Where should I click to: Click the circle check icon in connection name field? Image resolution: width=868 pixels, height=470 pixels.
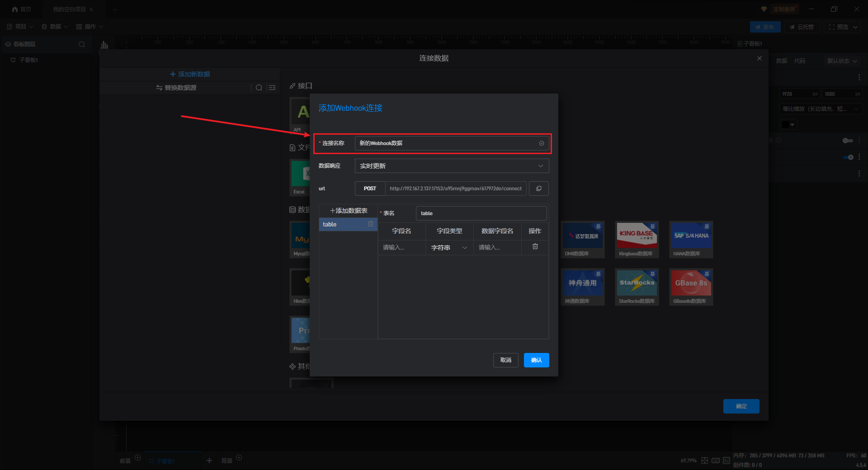click(x=541, y=143)
